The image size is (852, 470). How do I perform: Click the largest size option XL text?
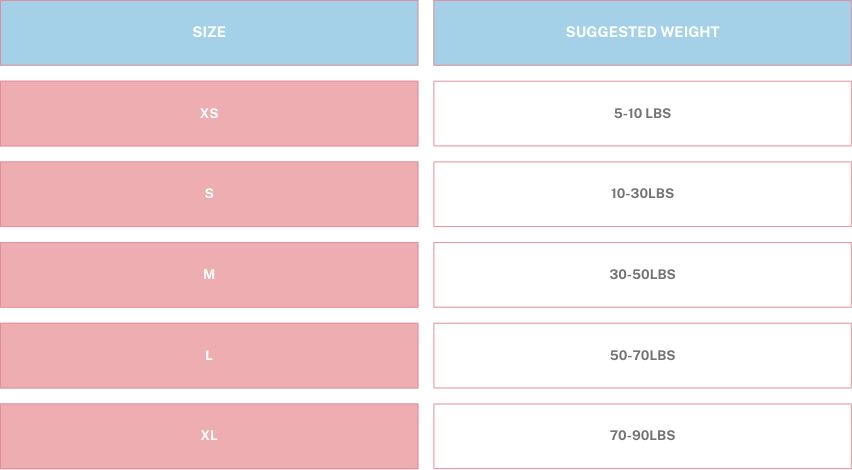[209, 436]
